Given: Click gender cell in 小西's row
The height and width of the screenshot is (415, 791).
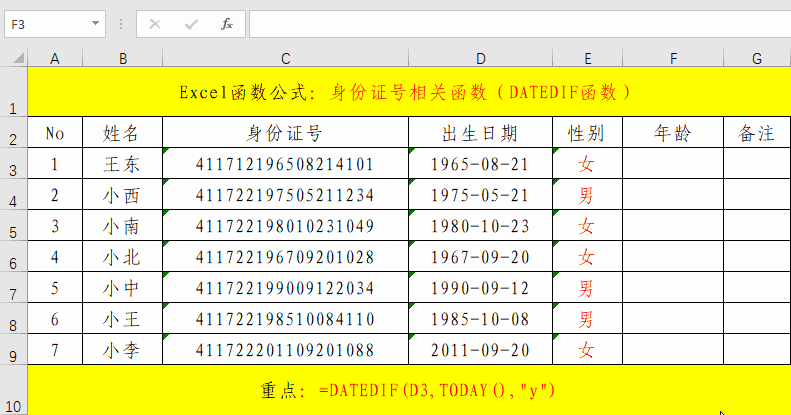Looking at the screenshot, I should pos(588,195).
